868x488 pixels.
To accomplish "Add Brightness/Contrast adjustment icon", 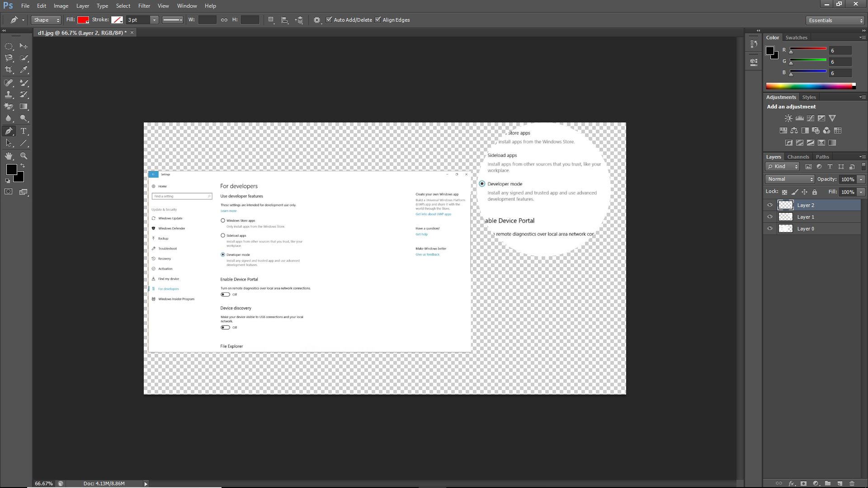I will pyautogui.click(x=788, y=118).
